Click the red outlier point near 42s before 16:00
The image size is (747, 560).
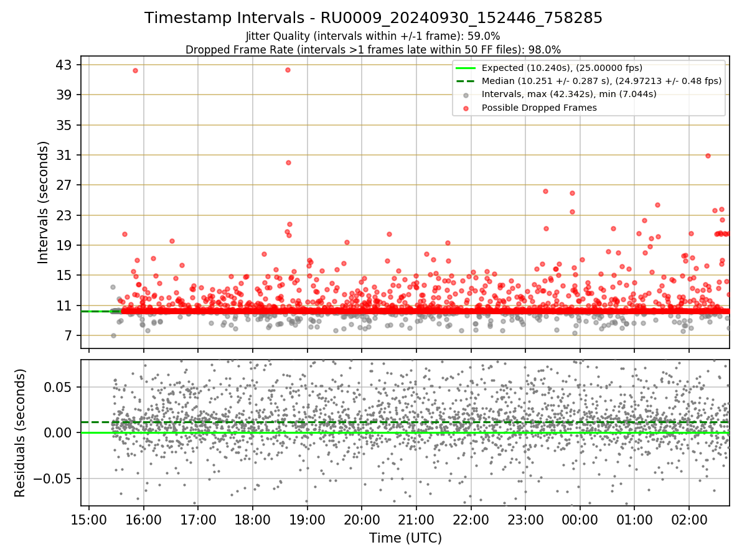(x=135, y=70)
